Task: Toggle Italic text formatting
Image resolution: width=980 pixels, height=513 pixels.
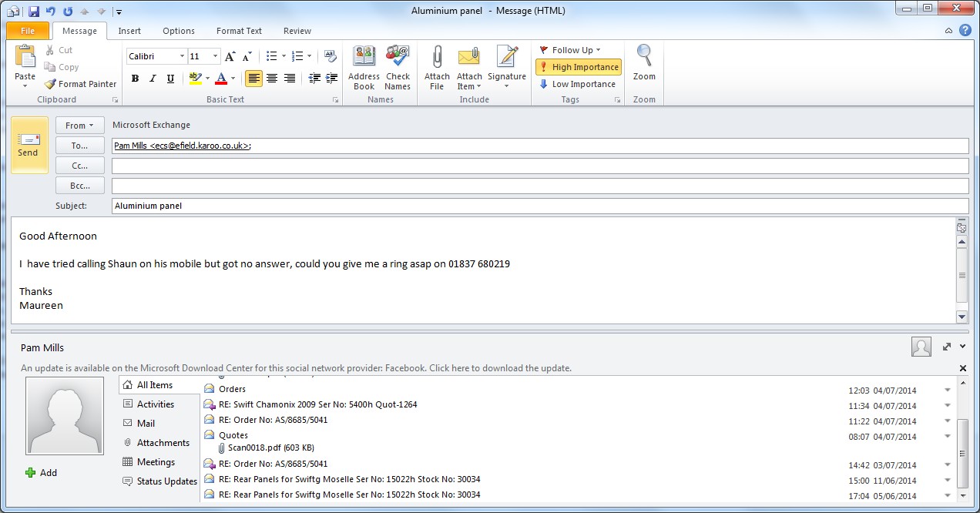Action: coord(153,79)
